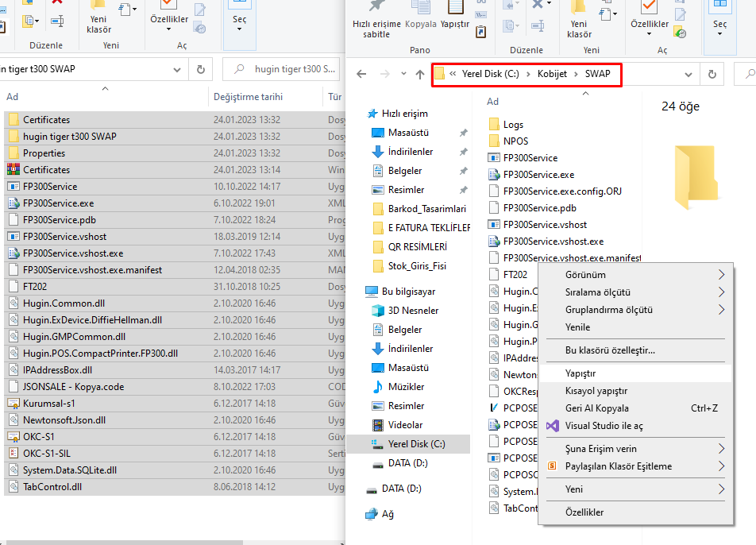
Task: Select hugin tiger t300 SWAP folder
Action: tap(69, 137)
